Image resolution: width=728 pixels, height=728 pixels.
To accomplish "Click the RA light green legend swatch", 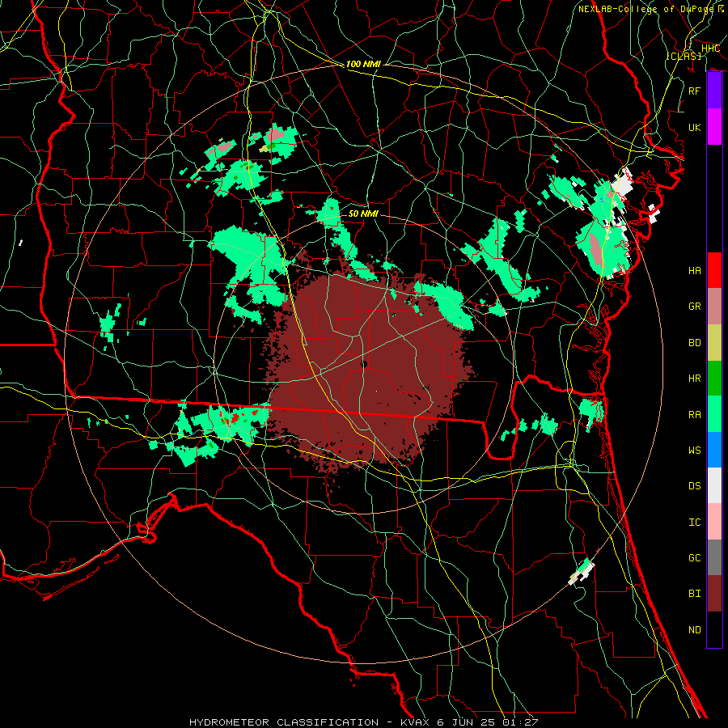I will [714, 414].
